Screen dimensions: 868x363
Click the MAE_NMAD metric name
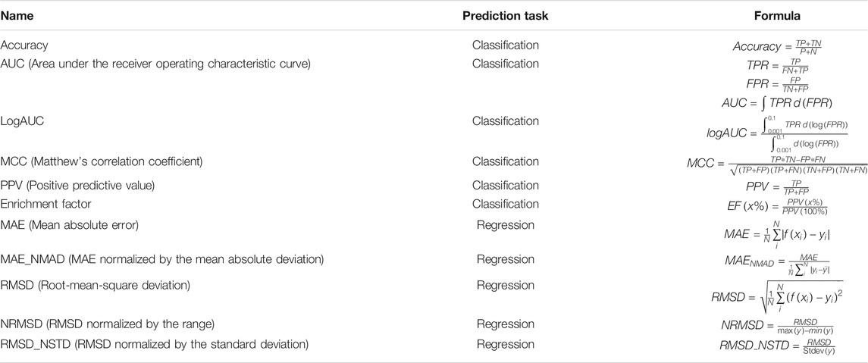162,259
